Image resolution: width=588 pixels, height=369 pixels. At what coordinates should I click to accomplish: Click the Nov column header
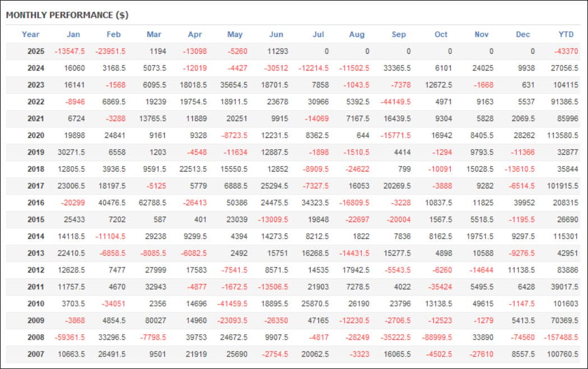click(481, 35)
